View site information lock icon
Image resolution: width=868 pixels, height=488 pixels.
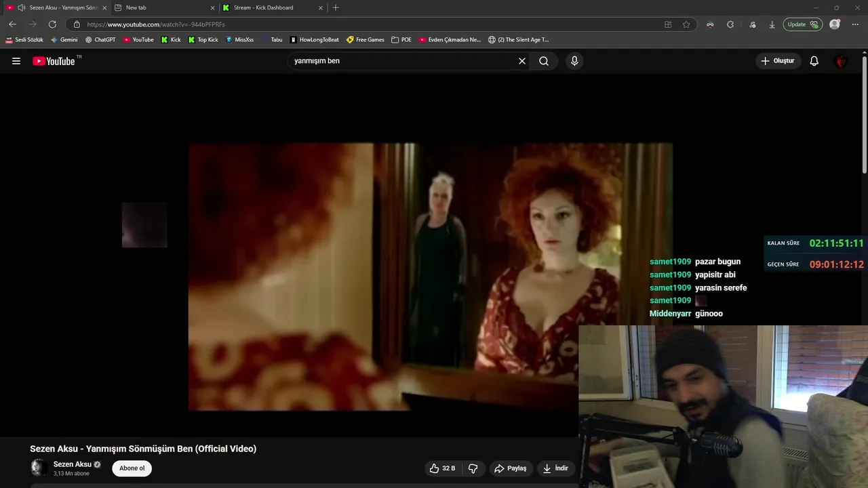(x=77, y=24)
